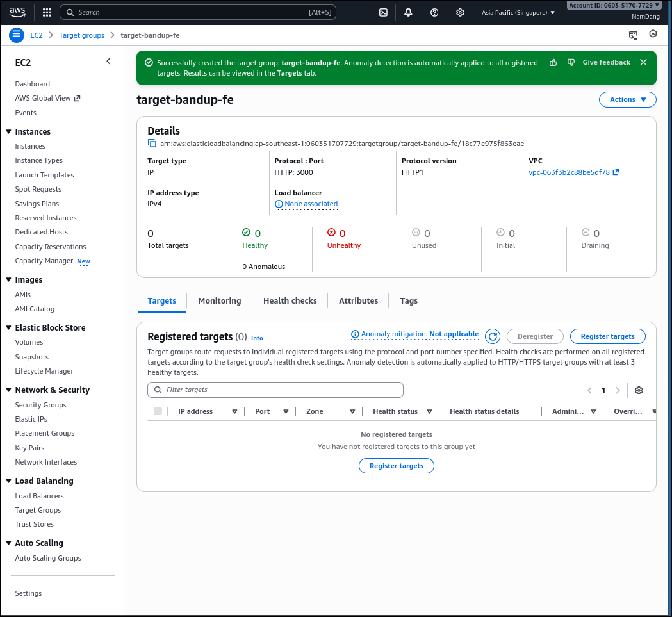
Task: Switch to the Health checks tab
Action: pyautogui.click(x=290, y=300)
